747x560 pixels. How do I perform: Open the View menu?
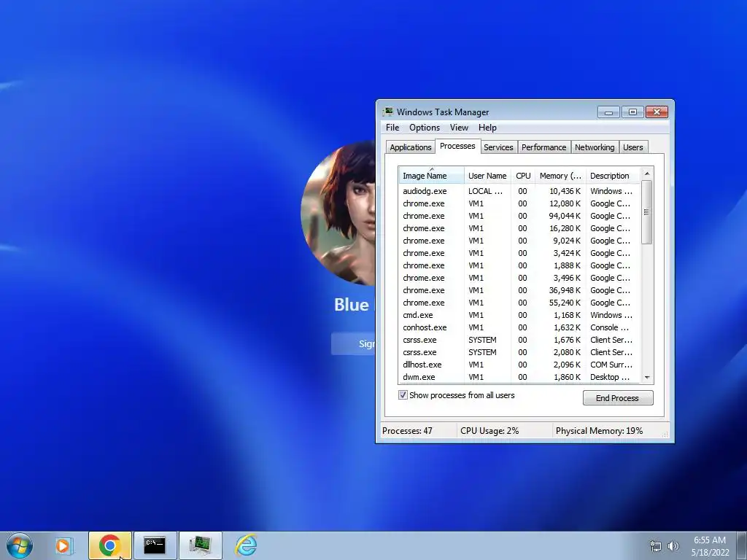459,128
